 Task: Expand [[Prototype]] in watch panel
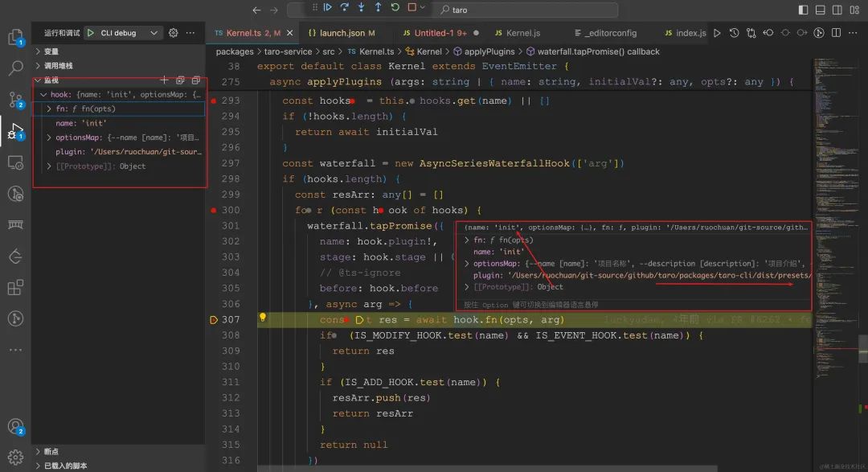[49, 166]
